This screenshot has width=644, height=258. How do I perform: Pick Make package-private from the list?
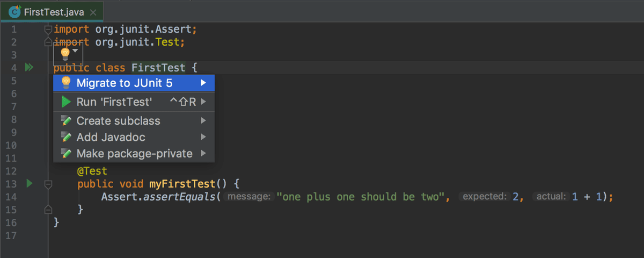(x=134, y=154)
